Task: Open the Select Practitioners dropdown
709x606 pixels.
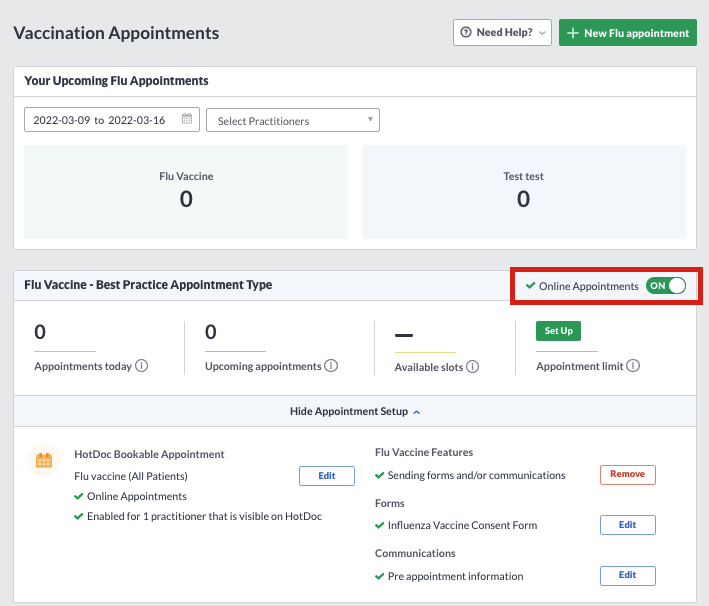Action: [293, 120]
